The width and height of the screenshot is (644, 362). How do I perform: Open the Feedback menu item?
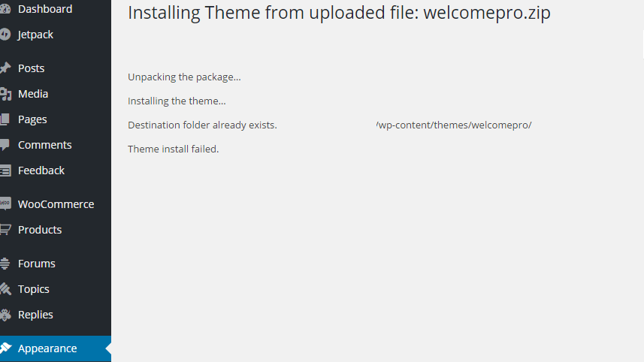pyautogui.click(x=41, y=170)
